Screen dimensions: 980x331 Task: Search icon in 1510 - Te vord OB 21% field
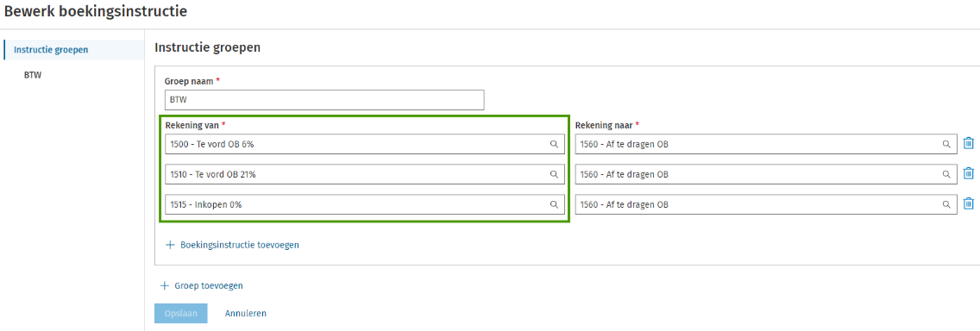[x=554, y=174]
